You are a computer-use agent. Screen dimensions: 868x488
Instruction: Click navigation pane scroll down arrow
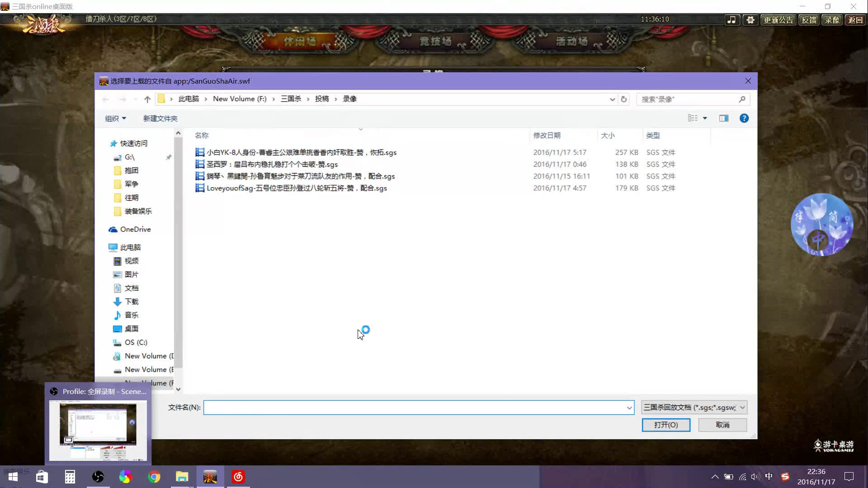click(x=178, y=389)
